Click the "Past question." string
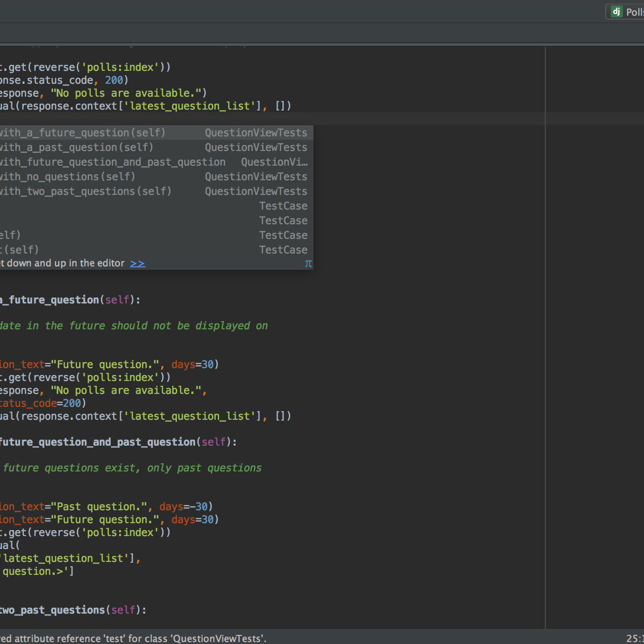 tap(99, 506)
